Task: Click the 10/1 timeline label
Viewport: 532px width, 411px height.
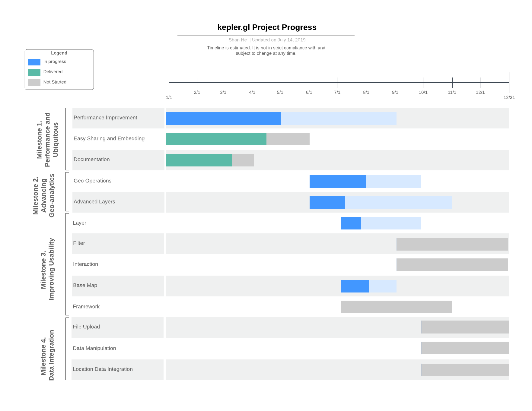Action: (x=423, y=92)
